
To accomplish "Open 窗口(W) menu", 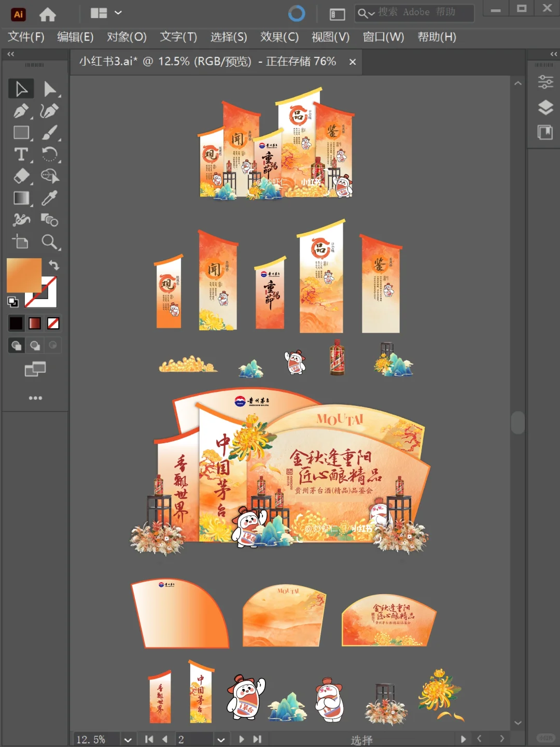I will (383, 37).
